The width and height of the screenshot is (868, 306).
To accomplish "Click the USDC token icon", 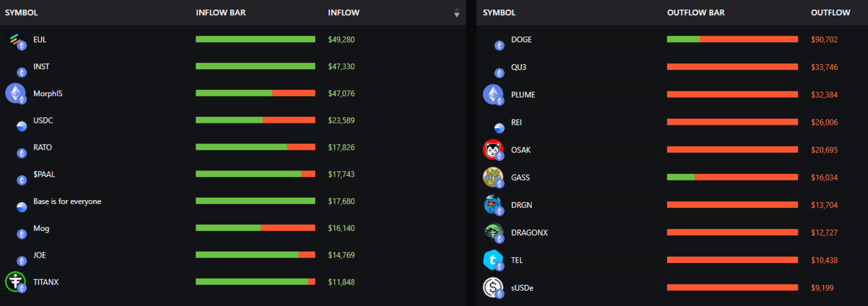I will pos(21,126).
